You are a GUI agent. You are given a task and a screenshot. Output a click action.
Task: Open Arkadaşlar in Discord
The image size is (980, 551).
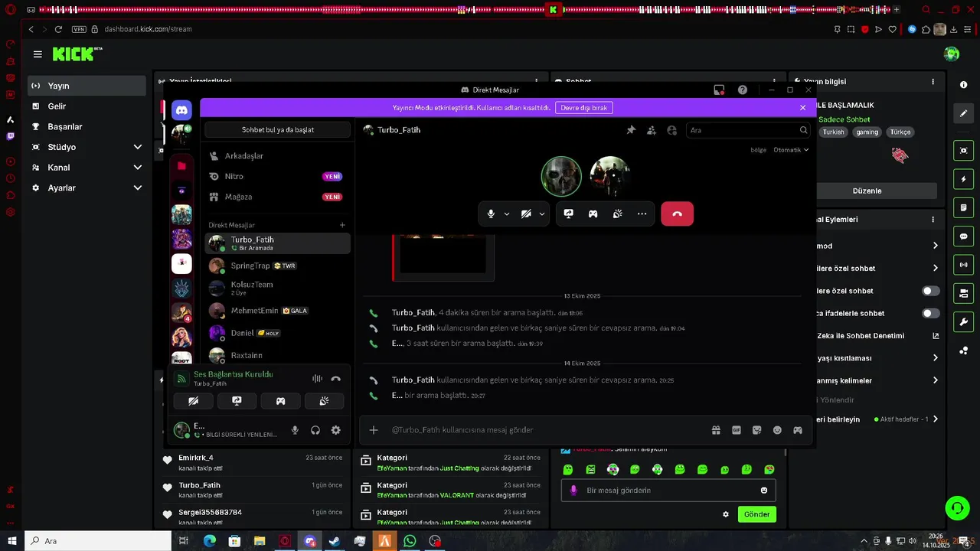click(x=277, y=155)
